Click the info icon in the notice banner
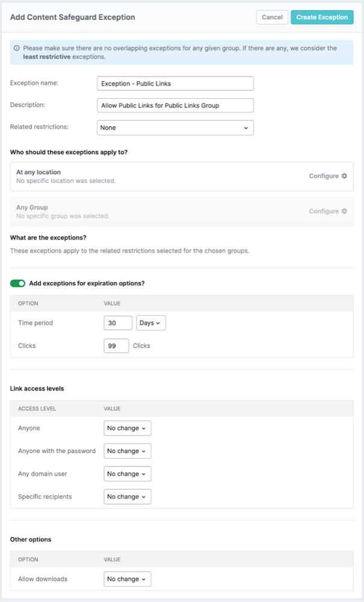Viewport: 364px width, 602px height. (16, 49)
